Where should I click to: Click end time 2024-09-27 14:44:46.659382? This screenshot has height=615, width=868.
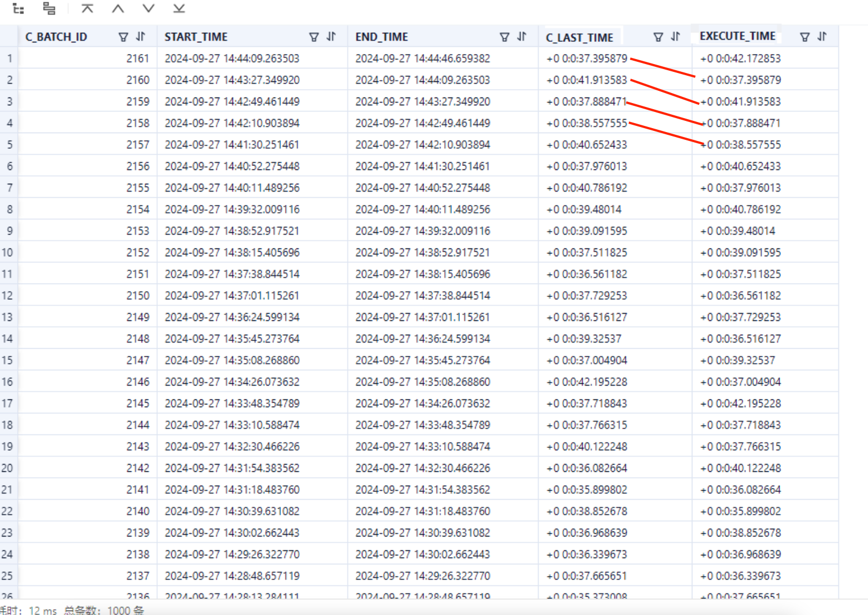[423, 58]
